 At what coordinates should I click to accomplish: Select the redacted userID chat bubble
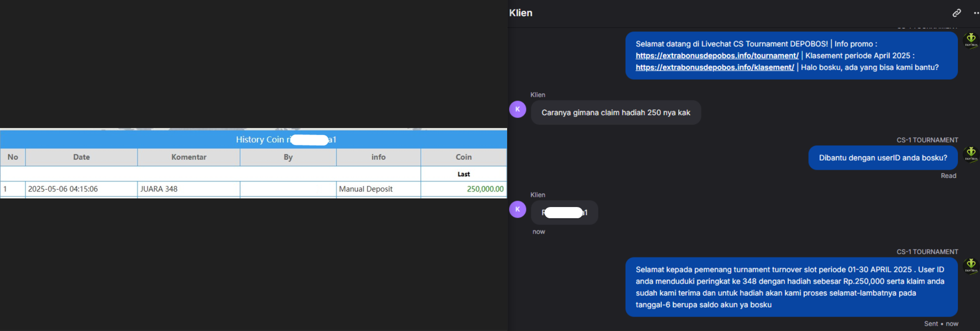564,213
